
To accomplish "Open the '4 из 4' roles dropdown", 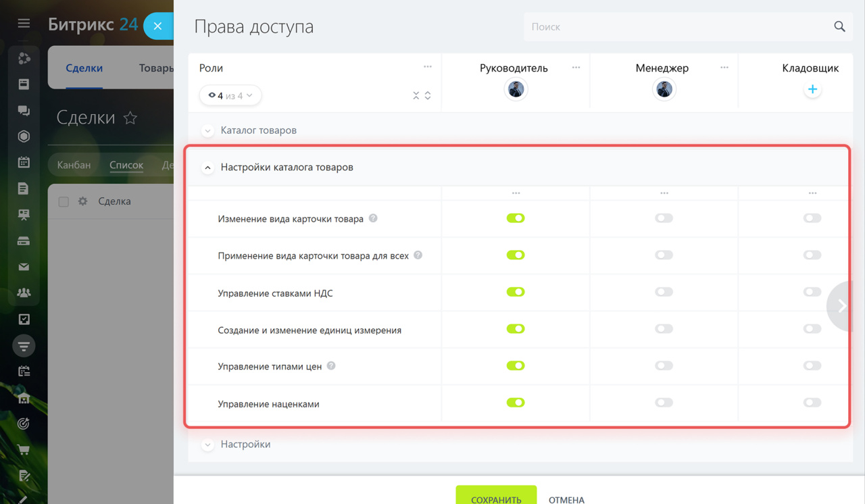I will [230, 95].
